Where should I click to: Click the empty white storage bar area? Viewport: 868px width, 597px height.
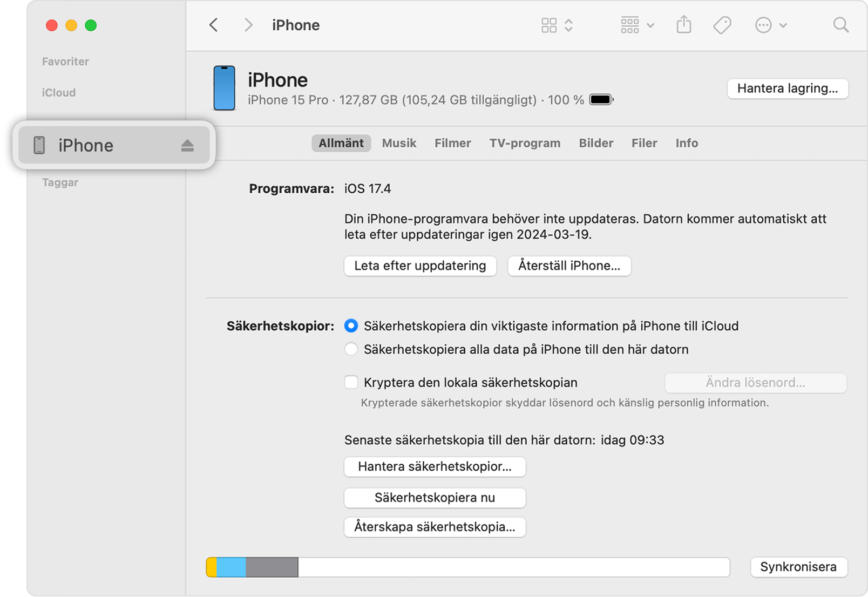click(514, 567)
